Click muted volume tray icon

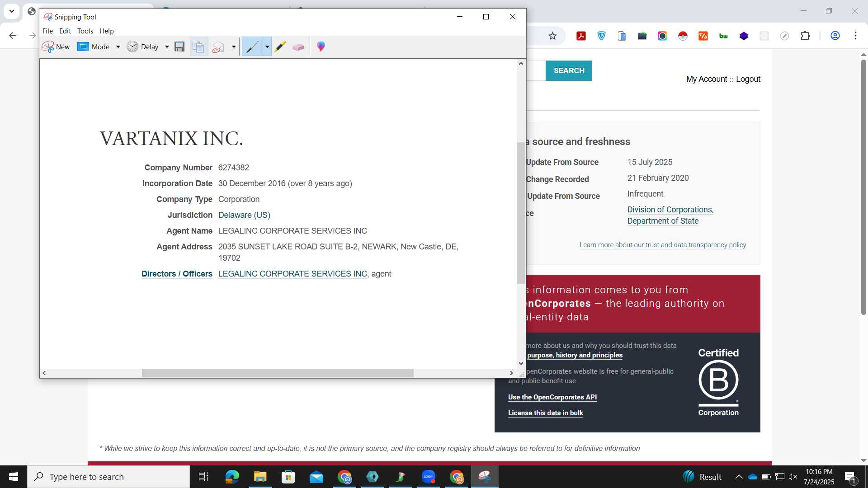coord(793,477)
